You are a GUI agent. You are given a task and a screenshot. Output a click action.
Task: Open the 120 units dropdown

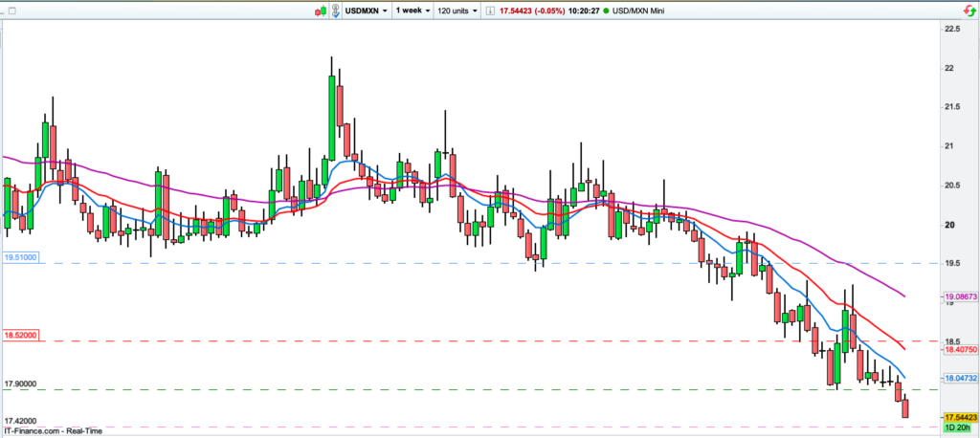[458, 11]
